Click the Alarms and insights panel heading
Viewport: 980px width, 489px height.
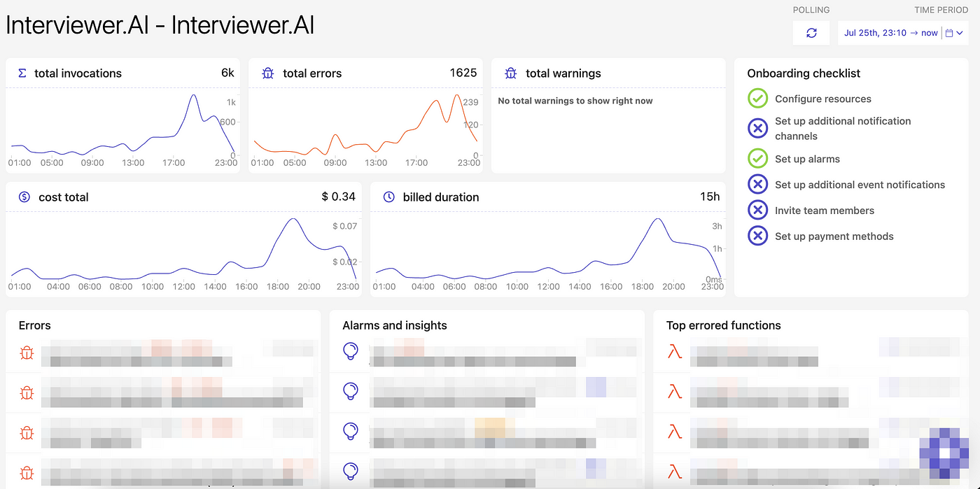(395, 325)
